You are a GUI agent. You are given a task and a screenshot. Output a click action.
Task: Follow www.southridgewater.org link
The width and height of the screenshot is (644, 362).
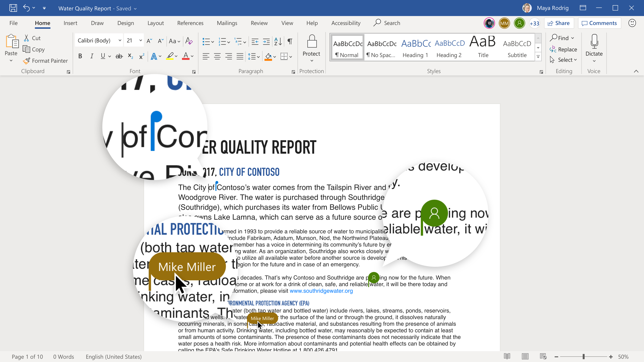tap(321, 291)
